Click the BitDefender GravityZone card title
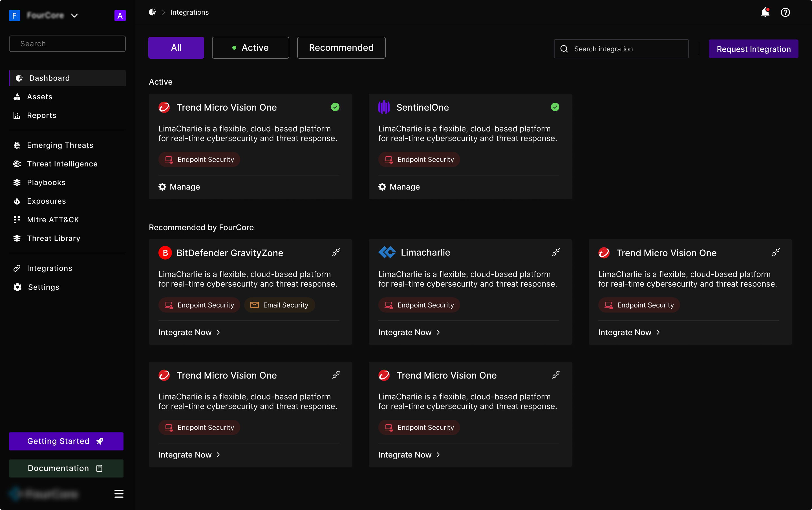The width and height of the screenshot is (812, 510). point(230,253)
